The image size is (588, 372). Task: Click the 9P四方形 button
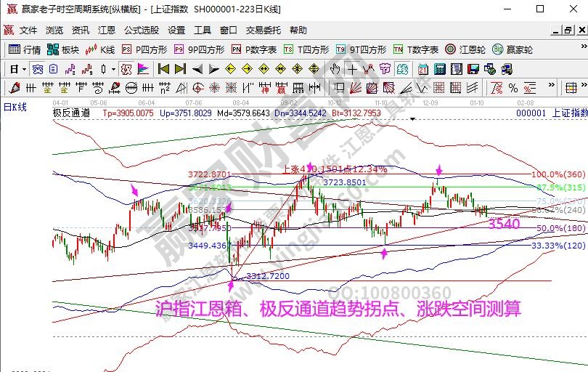point(199,49)
